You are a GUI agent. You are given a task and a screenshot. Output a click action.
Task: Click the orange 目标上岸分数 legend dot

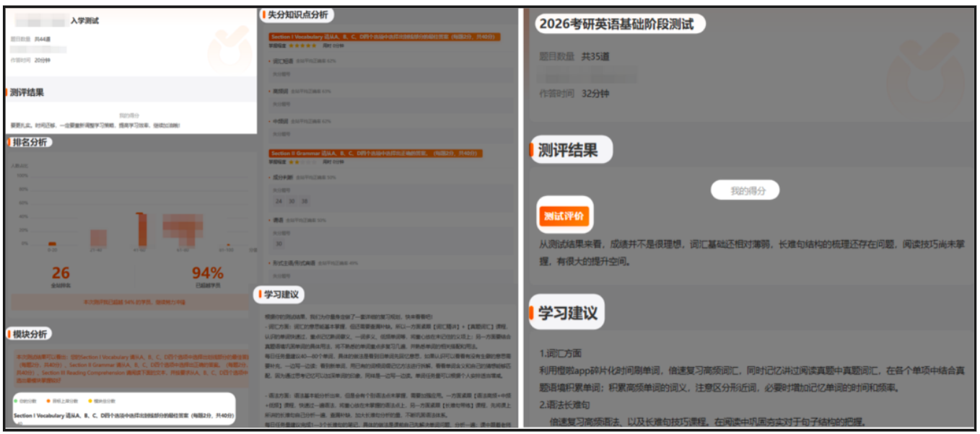pyautogui.click(x=48, y=401)
